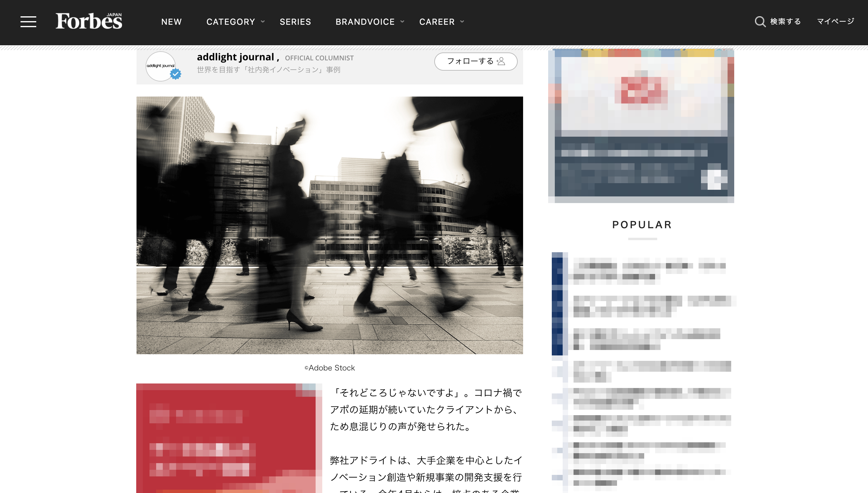
Task: Expand the BRANDVOICE dropdown chevron
Action: (402, 22)
